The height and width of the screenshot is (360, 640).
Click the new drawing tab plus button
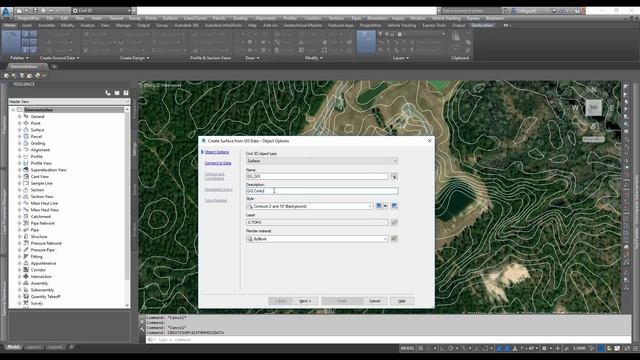tap(54, 67)
